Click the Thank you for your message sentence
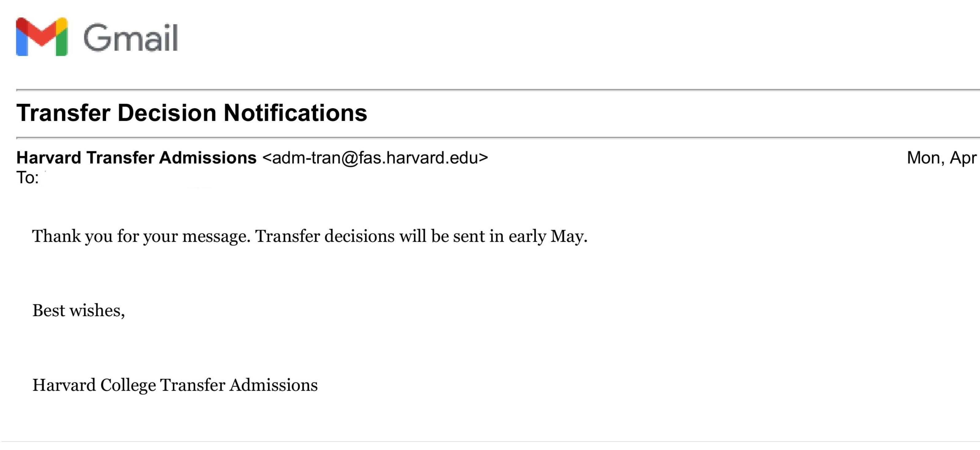 [141, 236]
